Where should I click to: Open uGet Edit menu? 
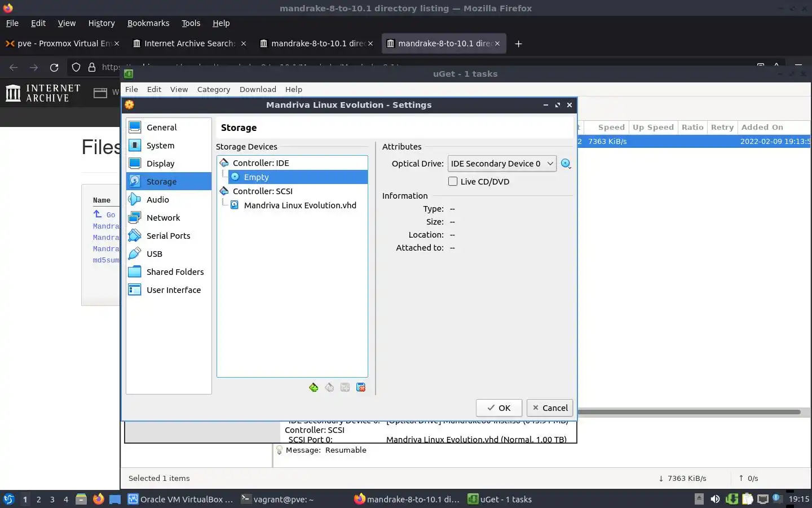[154, 89]
